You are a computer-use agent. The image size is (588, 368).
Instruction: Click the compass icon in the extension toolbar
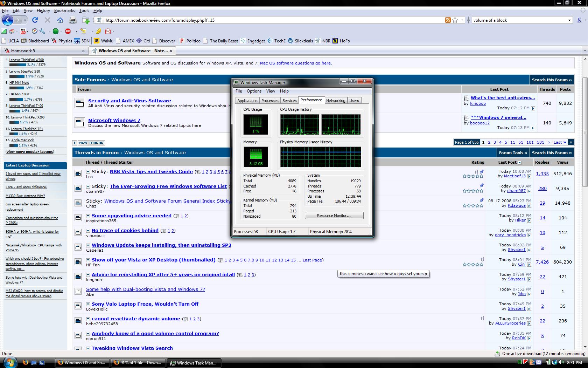[35, 31]
